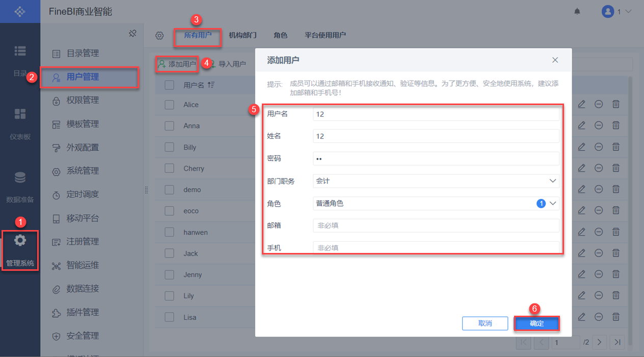
Task: Switch to the 所有用户 tab
Action: (x=198, y=35)
